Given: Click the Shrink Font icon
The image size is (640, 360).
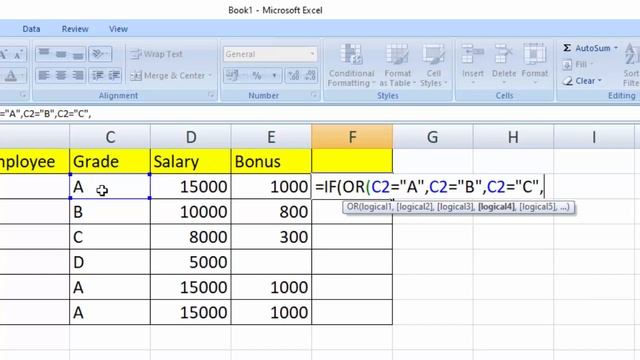Looking at the screenshot, I should click(18, 54).
